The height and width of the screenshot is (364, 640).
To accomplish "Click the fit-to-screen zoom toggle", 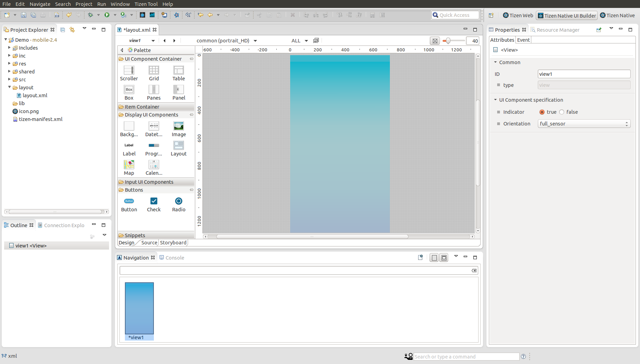I will click(435, 41).
